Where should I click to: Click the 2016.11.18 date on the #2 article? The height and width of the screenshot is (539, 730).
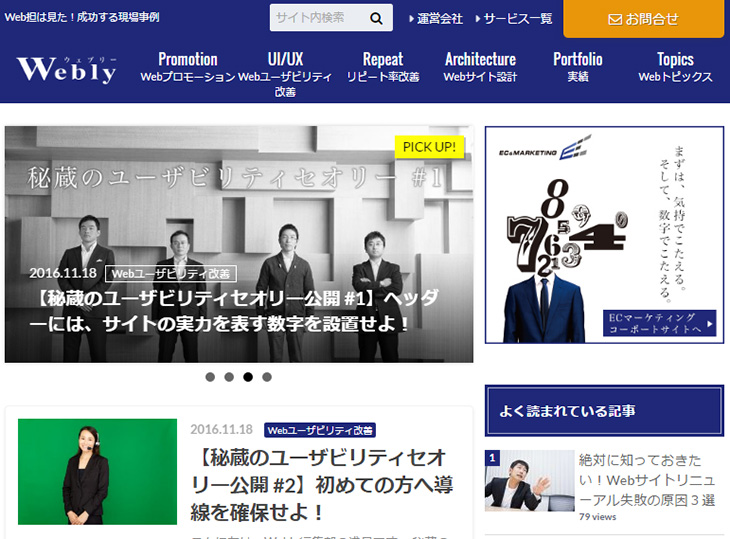(x=221, y=429)
